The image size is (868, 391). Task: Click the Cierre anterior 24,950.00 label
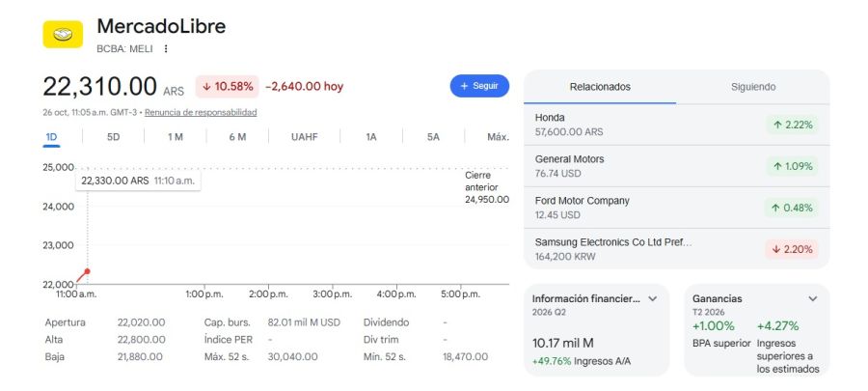[487, 187]
